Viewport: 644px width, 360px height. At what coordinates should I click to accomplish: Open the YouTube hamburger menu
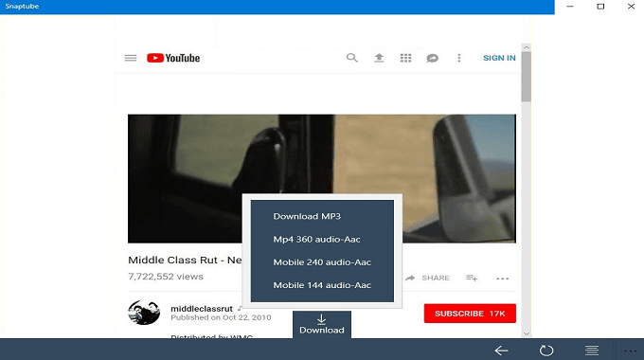(131, 58)
